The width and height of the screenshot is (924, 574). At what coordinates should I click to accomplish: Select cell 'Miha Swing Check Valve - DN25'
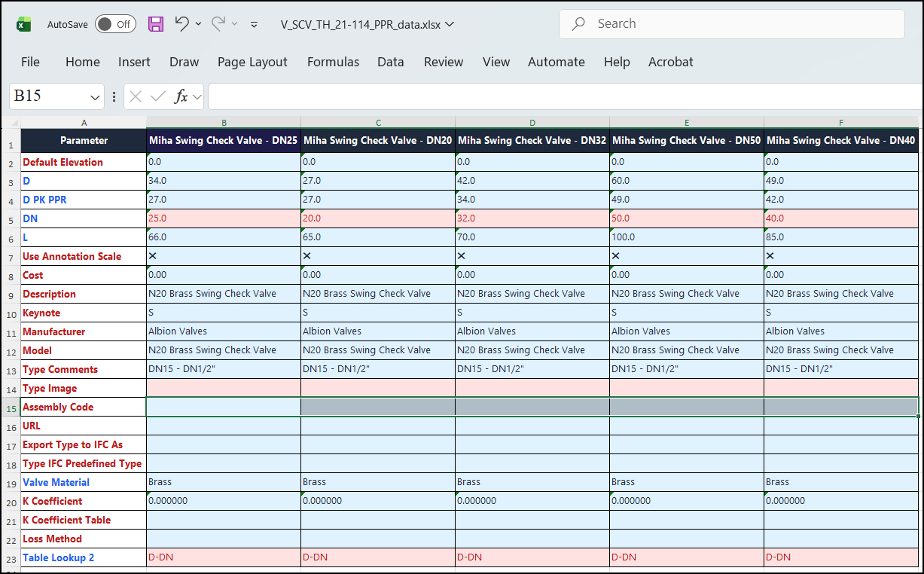click(224, 141)
